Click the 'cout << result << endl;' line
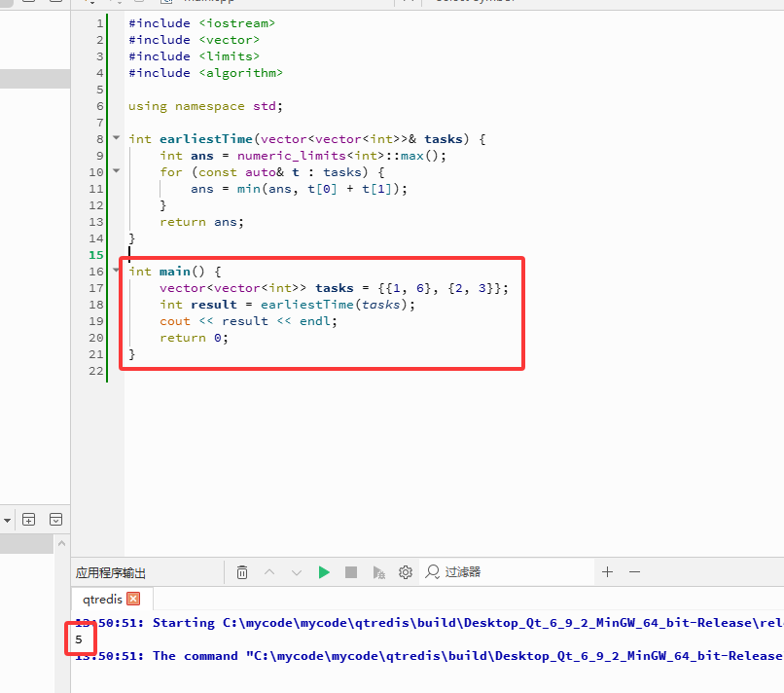The image size is (784, 693). tap(248, 321)
